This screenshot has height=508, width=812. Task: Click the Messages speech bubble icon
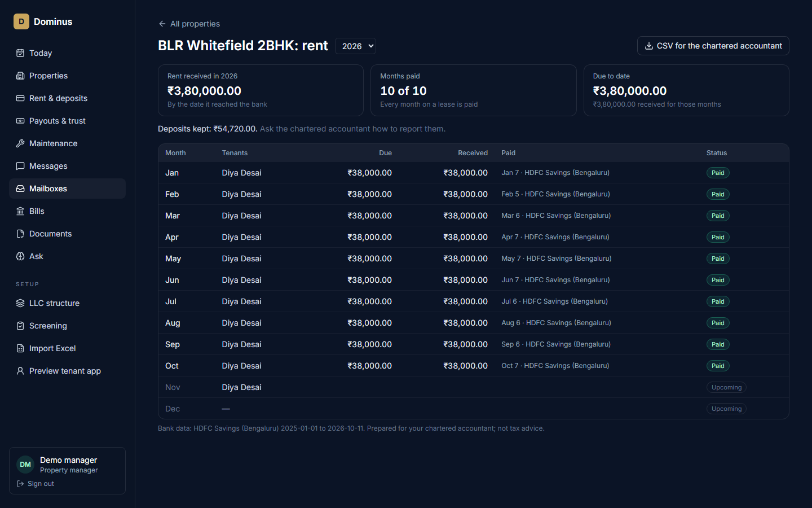[20, 166]
